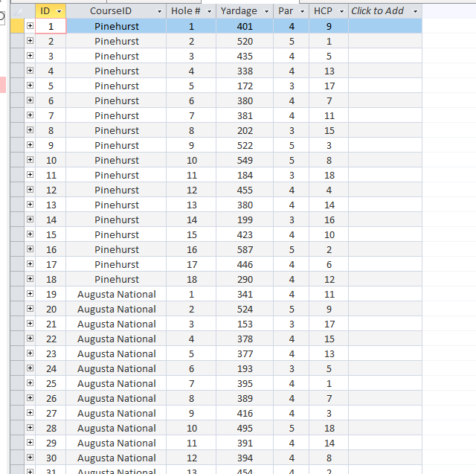The width and height of the screenshot is (476, 474).
Task: Click HCP value 16 in row ID 14
Action: click(329, 220)
